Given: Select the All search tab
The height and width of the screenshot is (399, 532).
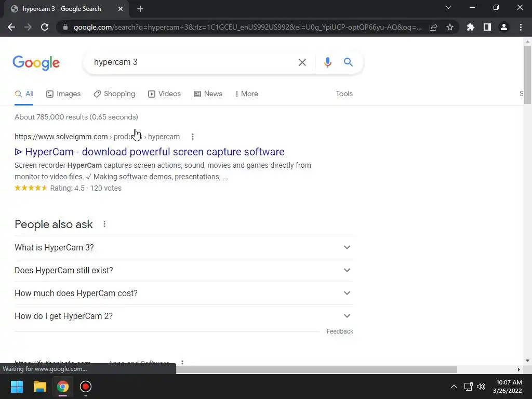Looking at the screenshot, I should click(24, 94).
